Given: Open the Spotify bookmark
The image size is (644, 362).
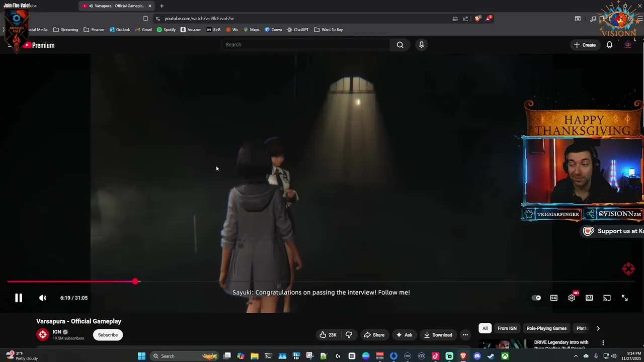Looking at the screenshot, I should pyautogui.click(x=166, y=30).
